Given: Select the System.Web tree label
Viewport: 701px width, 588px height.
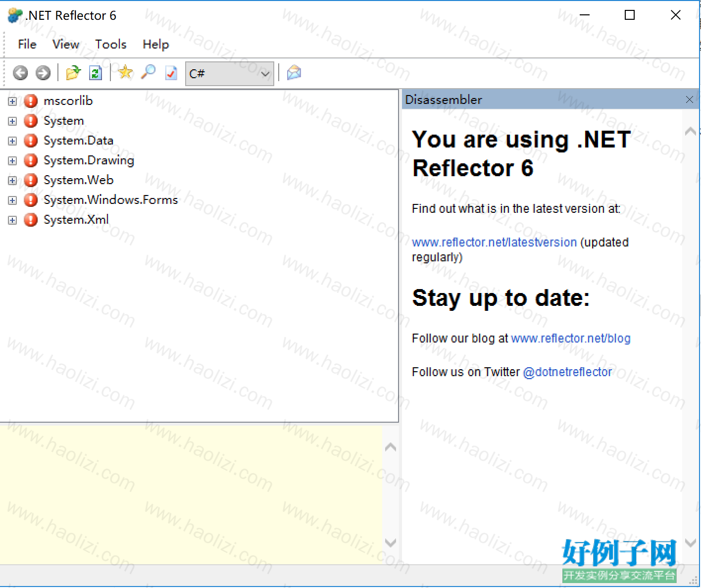Looking at the screenshot, I should 79,180.
